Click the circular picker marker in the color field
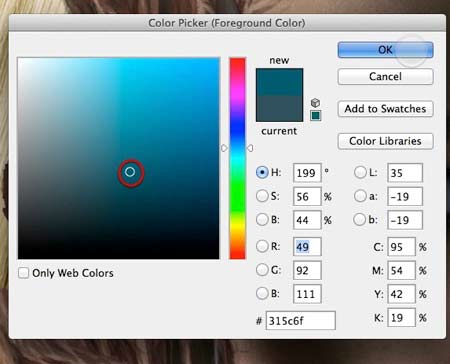This screenshot has width=450, height=364. 130,172
